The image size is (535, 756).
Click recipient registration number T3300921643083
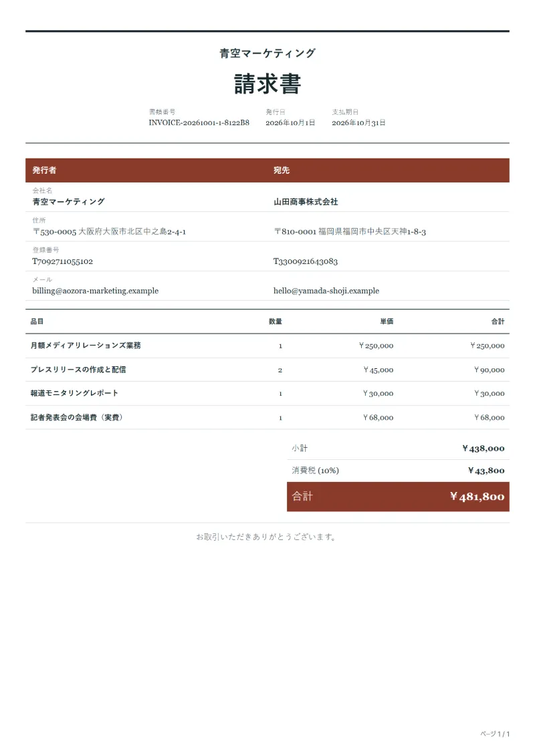pyautogui.click(x=306, y=261)
